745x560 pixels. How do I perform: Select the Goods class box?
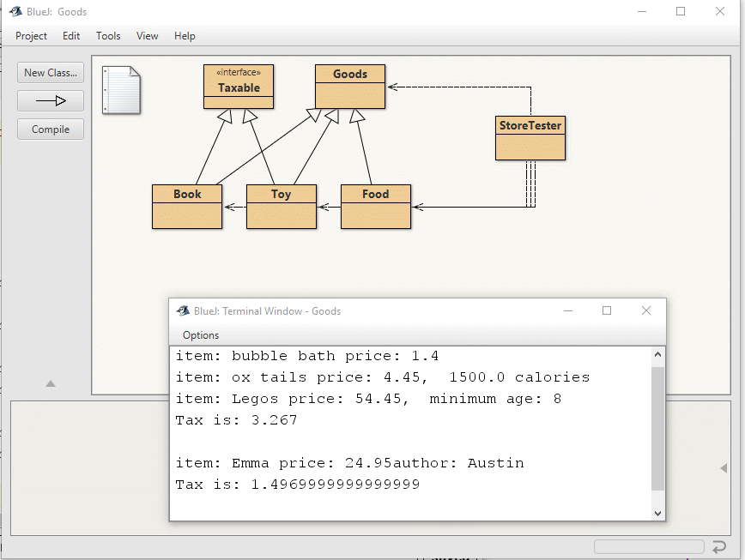tap(350, 87)
